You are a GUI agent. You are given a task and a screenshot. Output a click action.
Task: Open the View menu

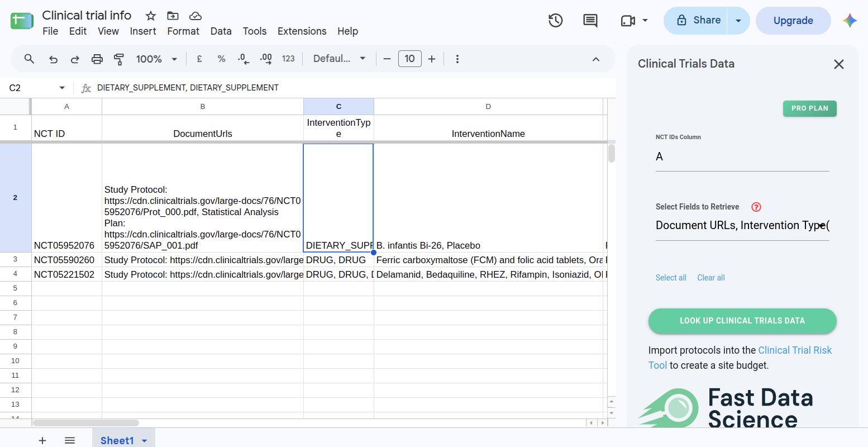click(108, 31)
